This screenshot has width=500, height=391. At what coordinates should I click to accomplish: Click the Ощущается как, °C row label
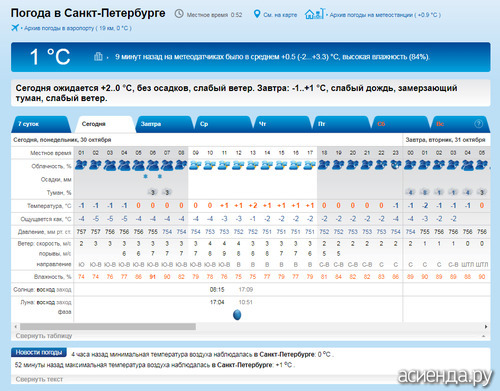(46, 219)
